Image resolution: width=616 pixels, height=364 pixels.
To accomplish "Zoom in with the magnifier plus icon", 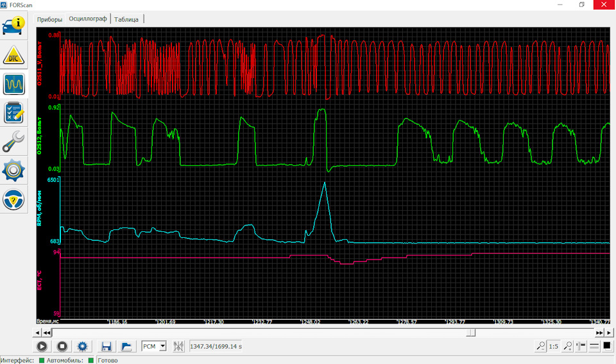I will click(x=567, y=346).
